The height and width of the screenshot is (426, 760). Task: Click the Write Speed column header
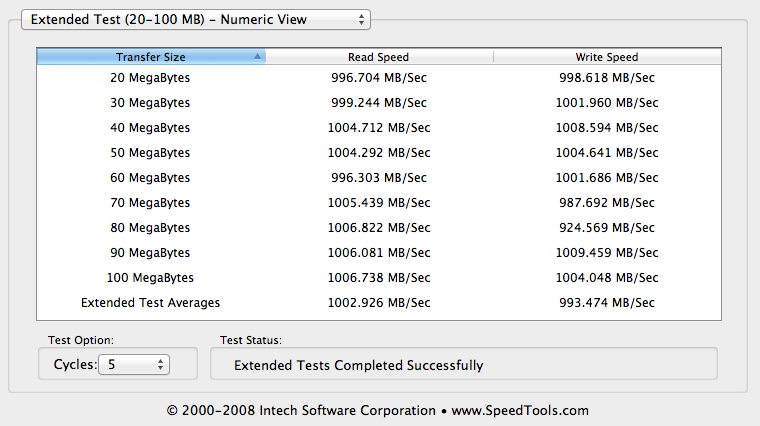(606, 57)
